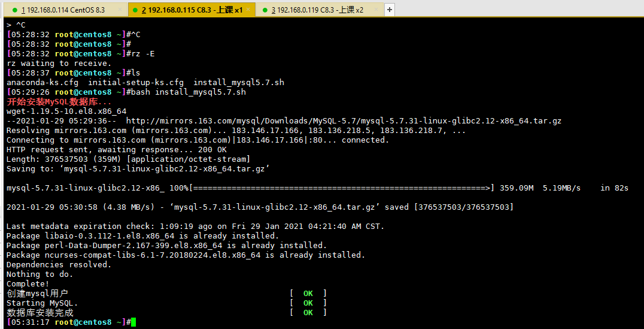Click the [05:31:17 root@centos8 ~]# prompt
This screenshot has height=329, width=644.
pos(69,322)
